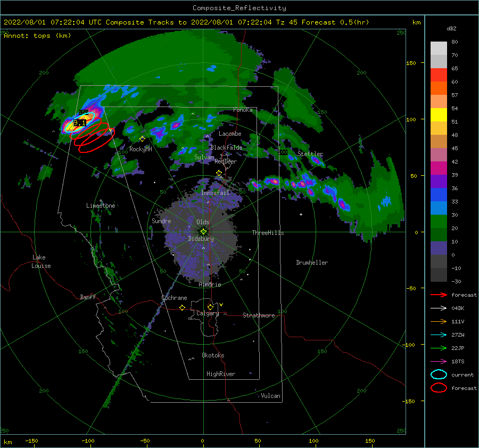
Task: Click the yellow diamond marker near RockyMH
Action: (142, 139)
